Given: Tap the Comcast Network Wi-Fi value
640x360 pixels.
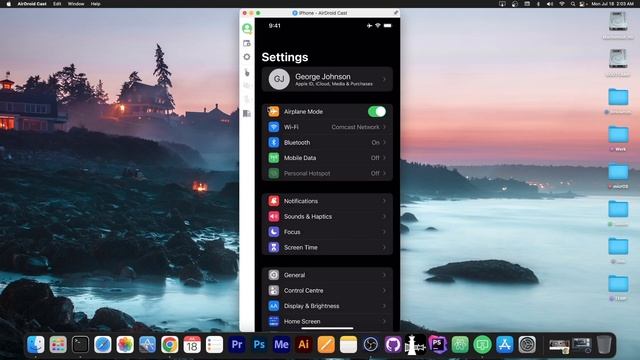Looking at the screenshot, I should coord(355,127).
